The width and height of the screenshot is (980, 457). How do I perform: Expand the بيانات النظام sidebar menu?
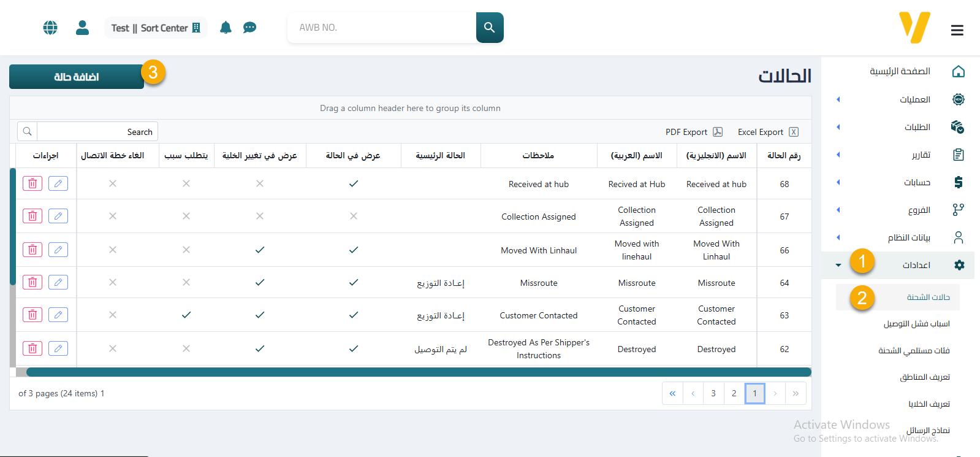pos(838,237)
